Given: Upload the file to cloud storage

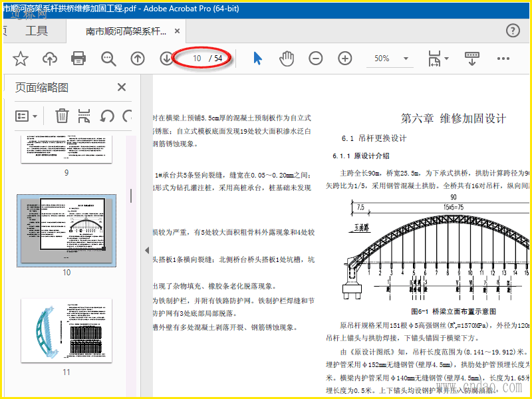Looking at the screenshot, I should (x=49, y=59).
